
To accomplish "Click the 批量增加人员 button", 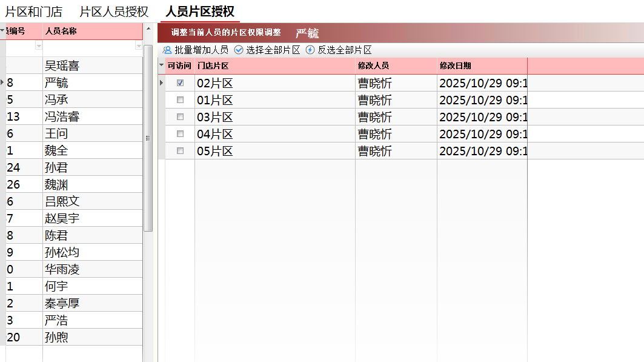I will coord(196,50).
